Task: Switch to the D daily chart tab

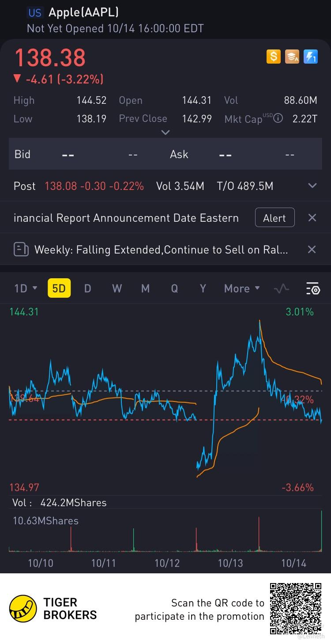Action: click(87, 288)
